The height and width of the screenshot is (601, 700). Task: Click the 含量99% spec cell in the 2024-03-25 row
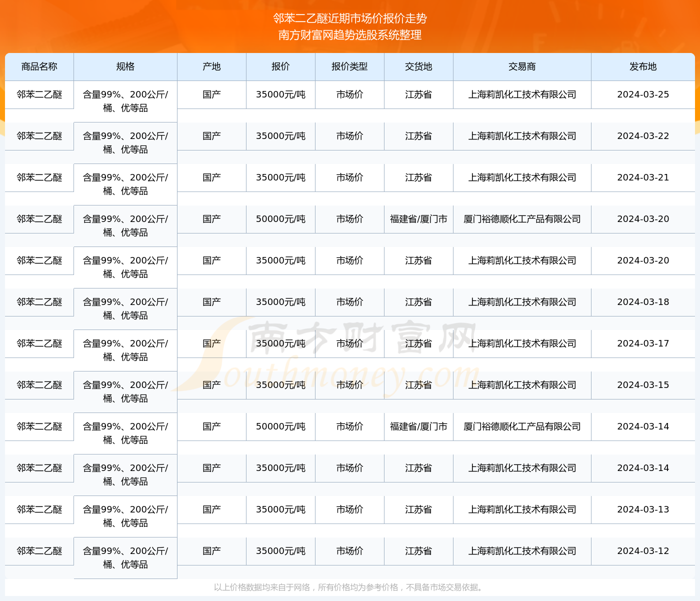pyautogui.click(x=125, y=101)
